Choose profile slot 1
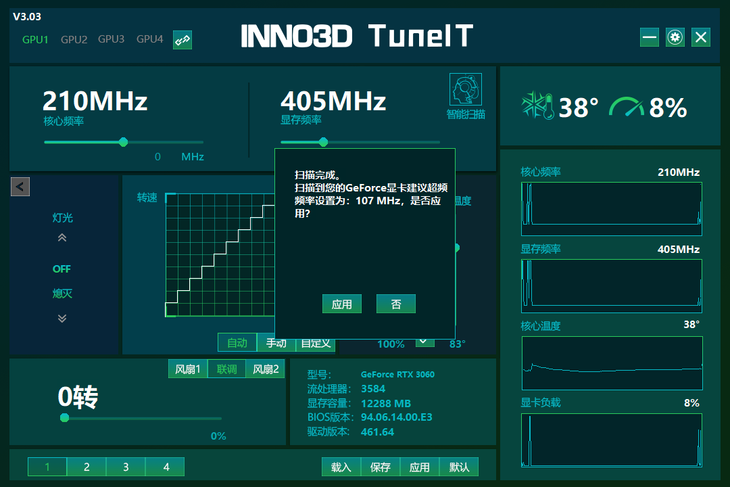730x487 pixels. [x=47, y=467]
